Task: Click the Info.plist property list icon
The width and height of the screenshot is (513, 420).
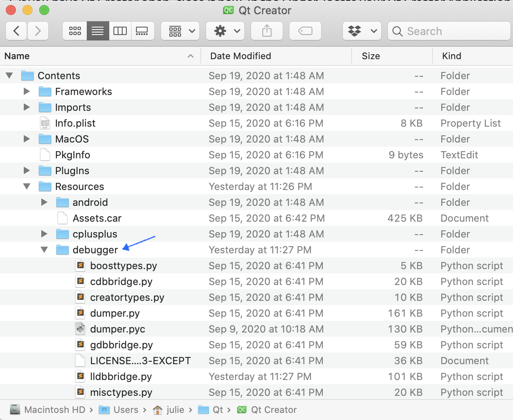Action: pyautogui.click(x=45, y=123)
